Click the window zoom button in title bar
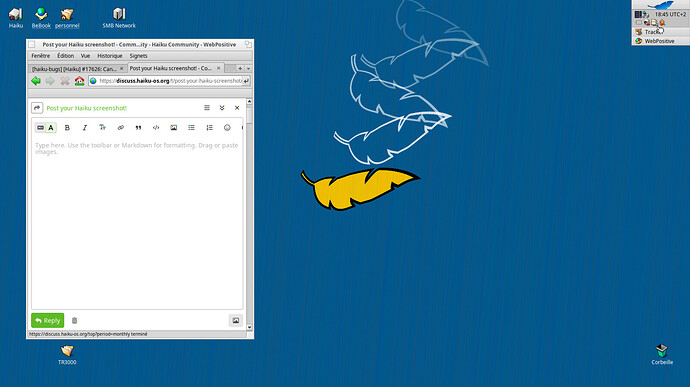Viewport: 690px width, 387px height. pos(248,44)
